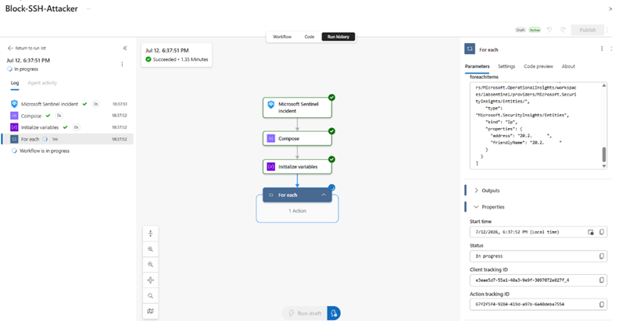
Task: Click the Active badge
Action: tap(535, 30)
